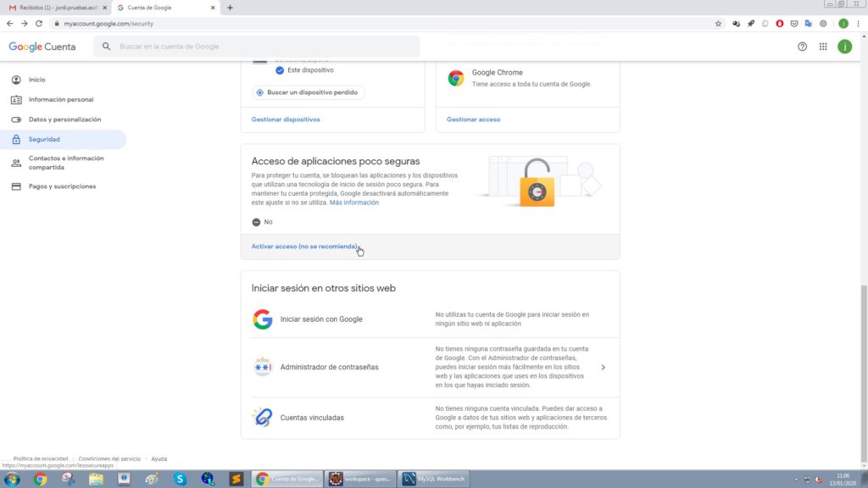
Task: Open the Help question mark icon
Action: (802, 47)
